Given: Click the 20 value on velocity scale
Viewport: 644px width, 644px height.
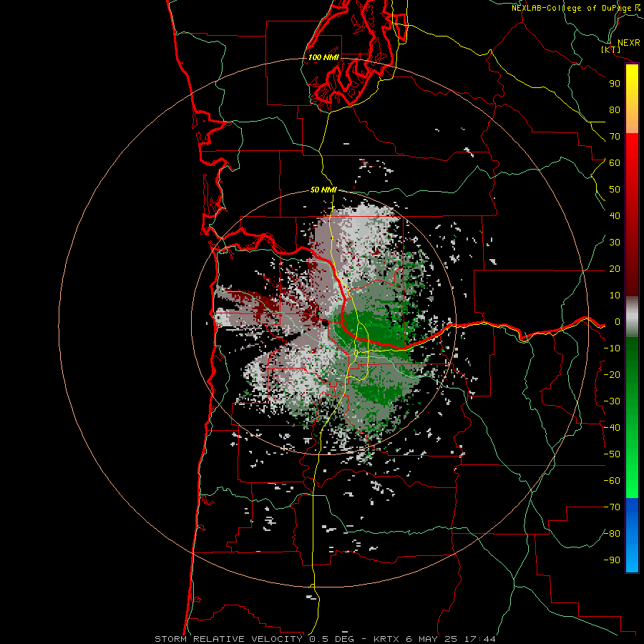Looking at the screenshot, I should click(615, 269).
